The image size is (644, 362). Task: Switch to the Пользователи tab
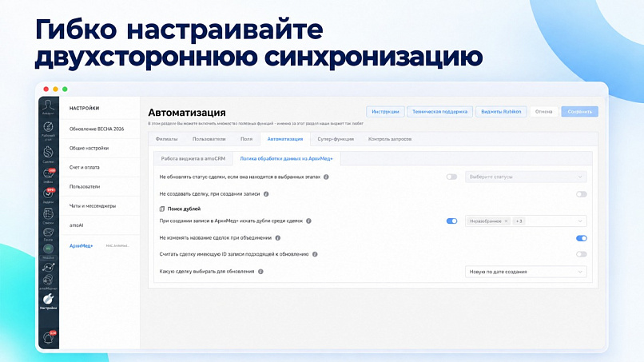(x=209, y=139)
